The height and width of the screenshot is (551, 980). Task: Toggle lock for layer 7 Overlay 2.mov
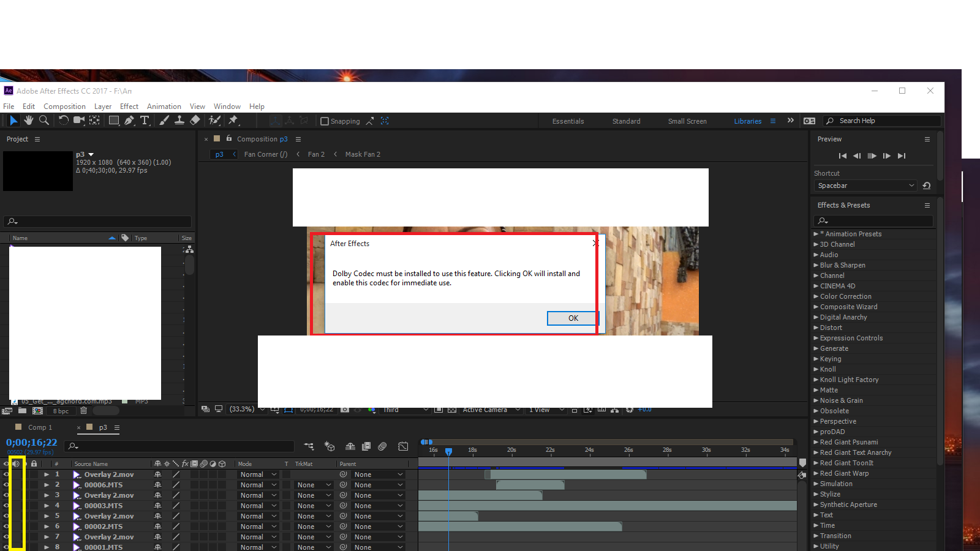34,537
